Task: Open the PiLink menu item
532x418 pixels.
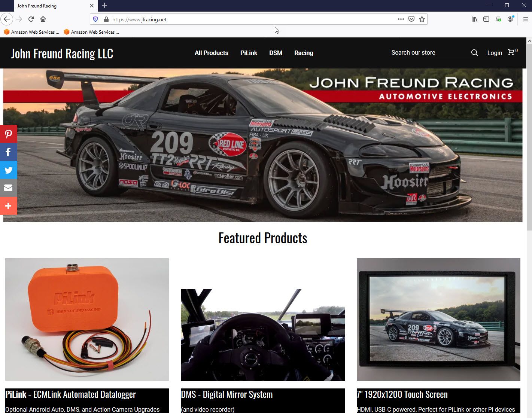Action: (249, 53)
